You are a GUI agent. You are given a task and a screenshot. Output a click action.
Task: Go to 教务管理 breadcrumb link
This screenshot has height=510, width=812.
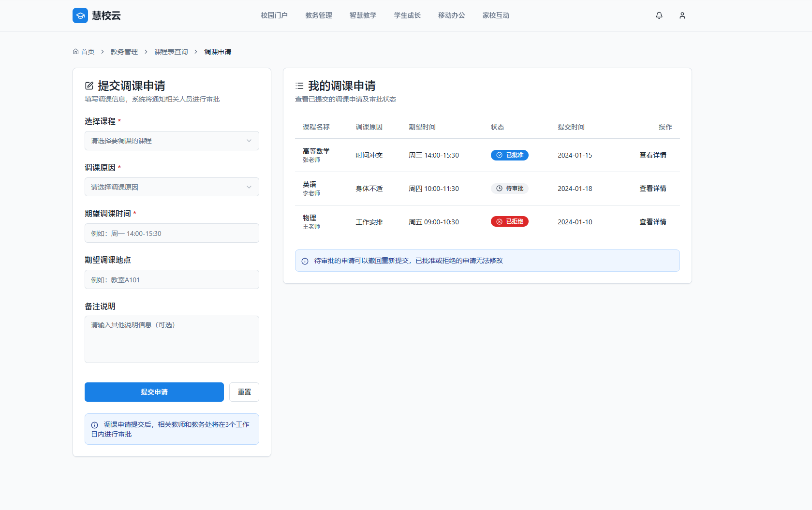pos(124,52)
